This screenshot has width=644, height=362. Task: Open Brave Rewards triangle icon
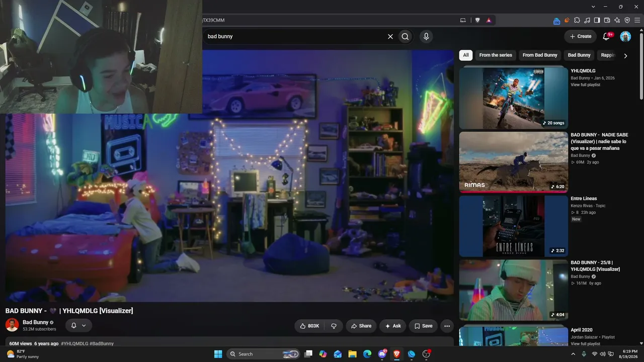489,20
